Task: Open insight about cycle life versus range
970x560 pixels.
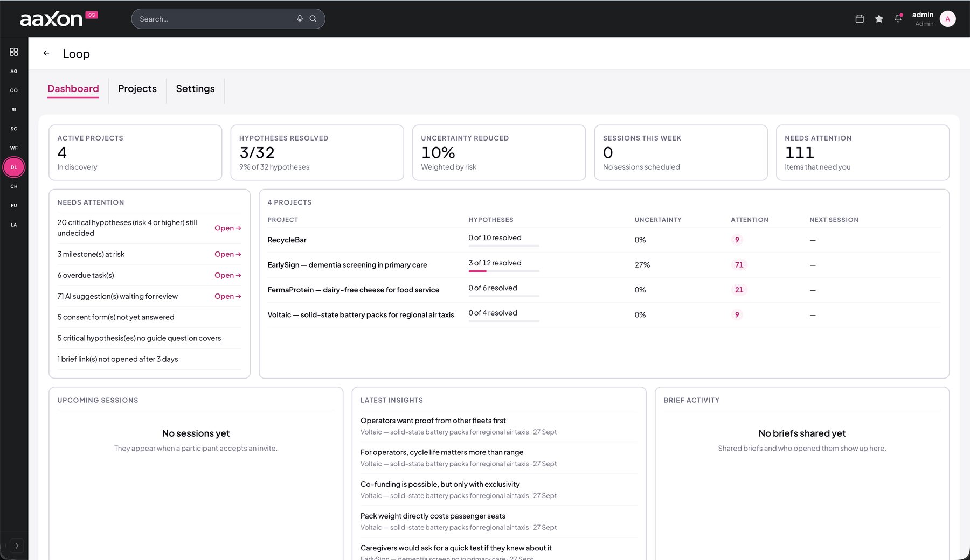Action: [x=498, y=458]
